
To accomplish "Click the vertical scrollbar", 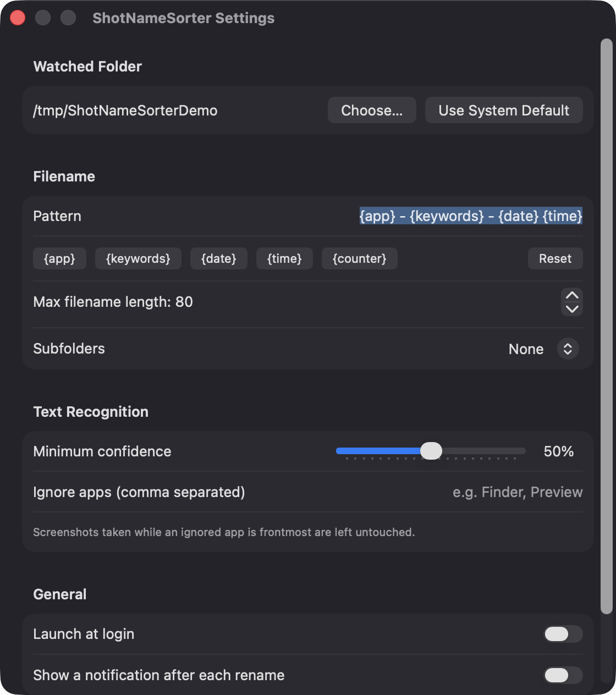I will coord(606,326).
